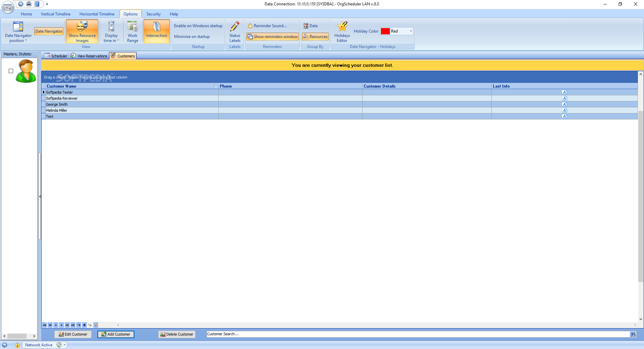Select the Softpedia Tester row
The image size is (644, 349).
click(x=340, y=92)
